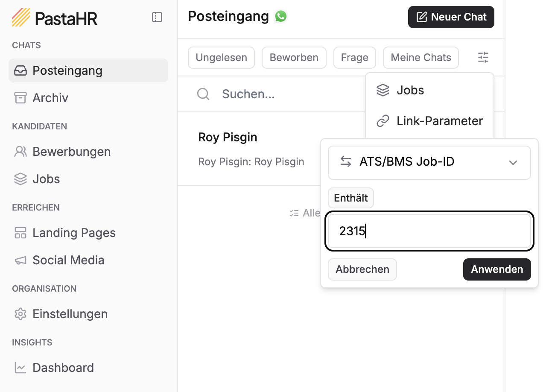This screenshot has width=549, height=392.
Task: Choose Link-Parameter filter option
Action: pyautogui.click(x=439, y=121)
